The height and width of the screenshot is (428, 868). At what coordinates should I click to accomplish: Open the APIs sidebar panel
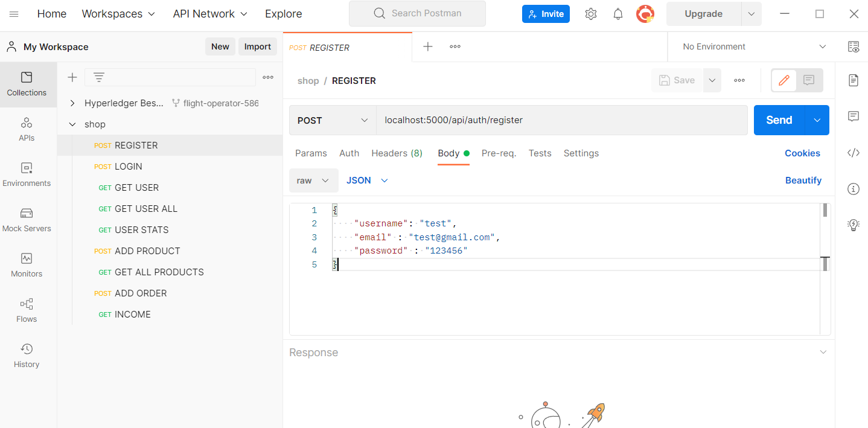click(x=27, y=129)
